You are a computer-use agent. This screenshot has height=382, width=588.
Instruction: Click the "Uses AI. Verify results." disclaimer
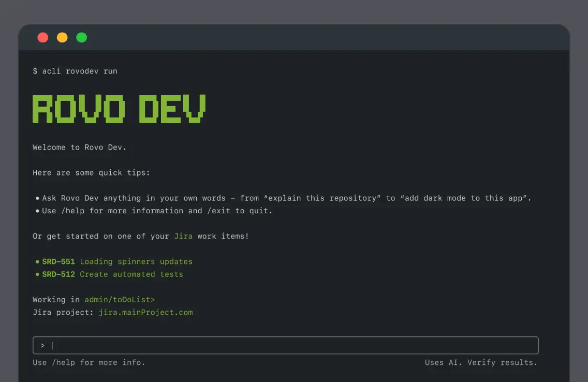481,362
